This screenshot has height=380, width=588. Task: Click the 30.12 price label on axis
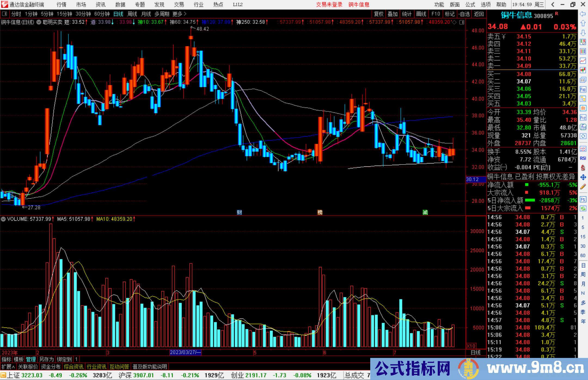click(x=476, y=179)
